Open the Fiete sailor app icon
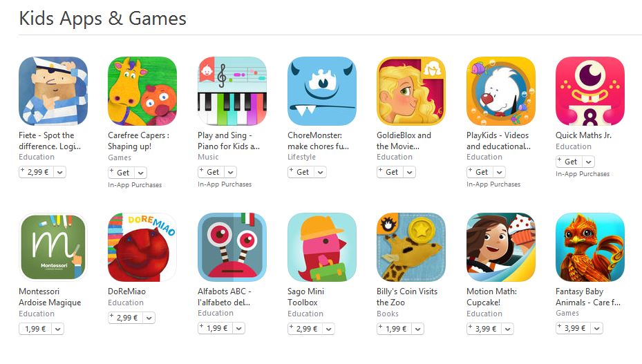Image resolution: width=642 pixels, height=364 pixels. pyautogui.click(x=53, y=91)
